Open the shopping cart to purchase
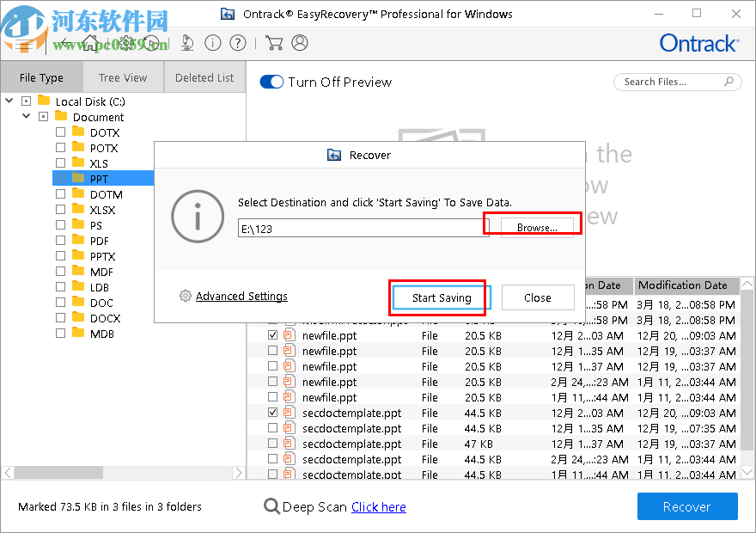Image resolution: width=756 pixels, height=533 pixels. 274,42
